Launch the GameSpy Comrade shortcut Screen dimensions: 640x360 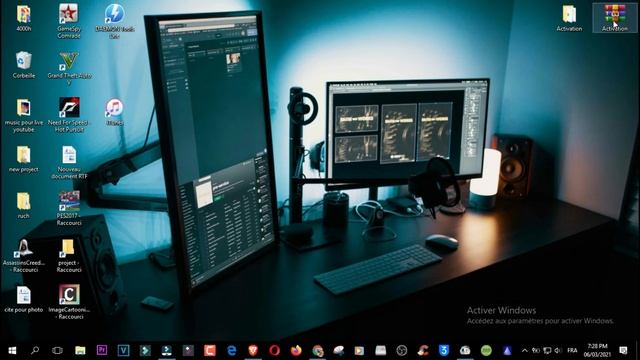[69, 21]
